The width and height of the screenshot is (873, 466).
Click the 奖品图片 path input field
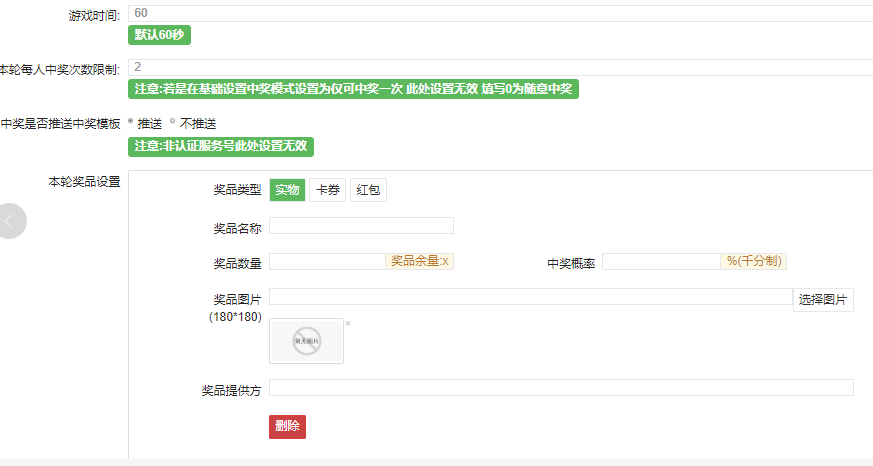click(x=531, y=297)
